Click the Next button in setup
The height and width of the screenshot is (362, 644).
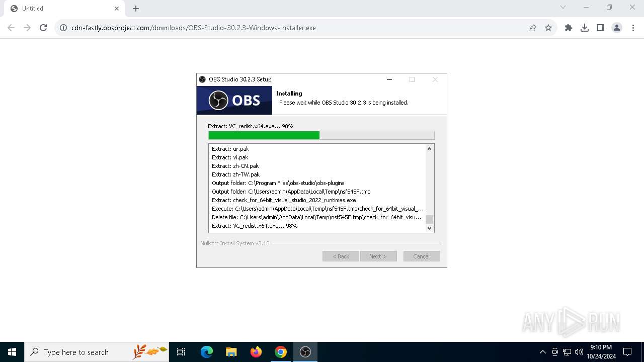[378, 256]
